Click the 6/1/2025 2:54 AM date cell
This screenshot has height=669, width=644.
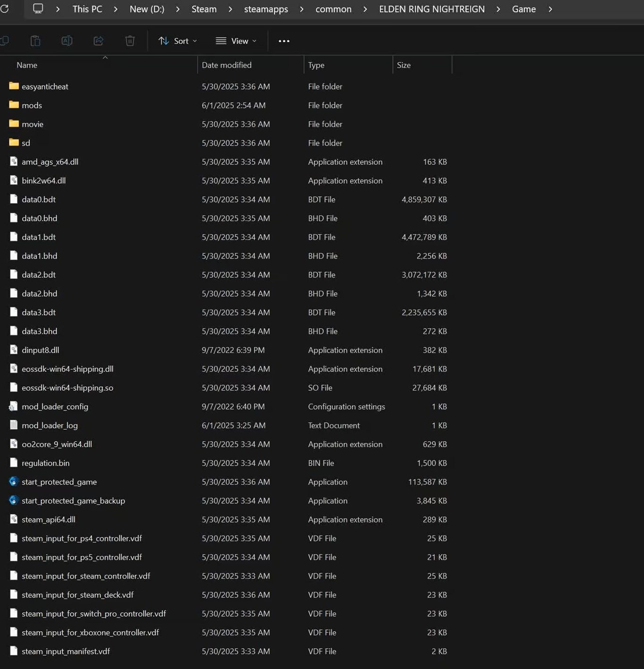coord(234,105)
